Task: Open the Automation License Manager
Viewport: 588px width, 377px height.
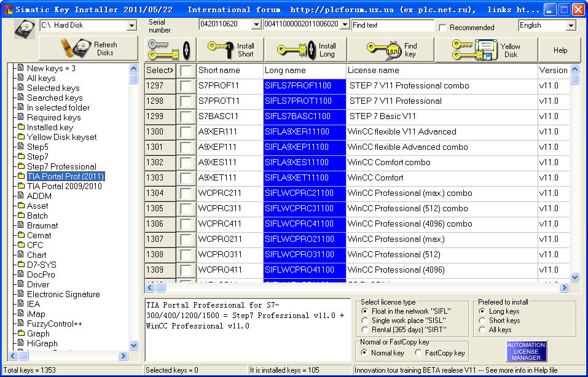Action: [526, 351]
